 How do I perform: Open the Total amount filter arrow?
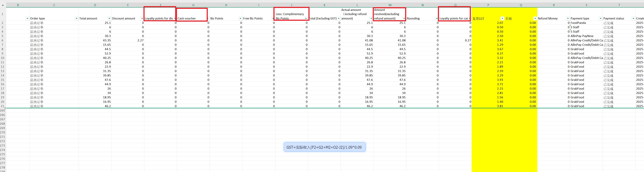(109, 19)
